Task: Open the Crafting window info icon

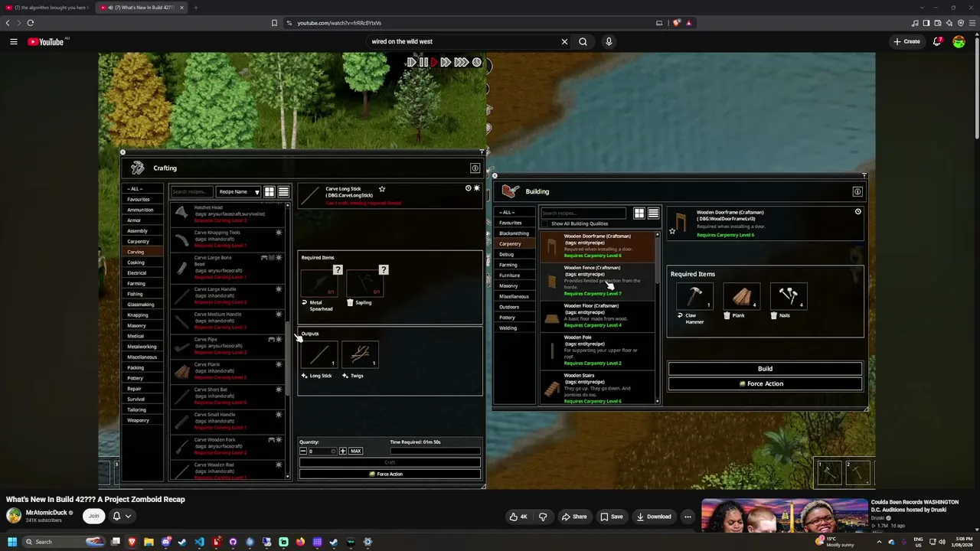Action: [475, 168]
